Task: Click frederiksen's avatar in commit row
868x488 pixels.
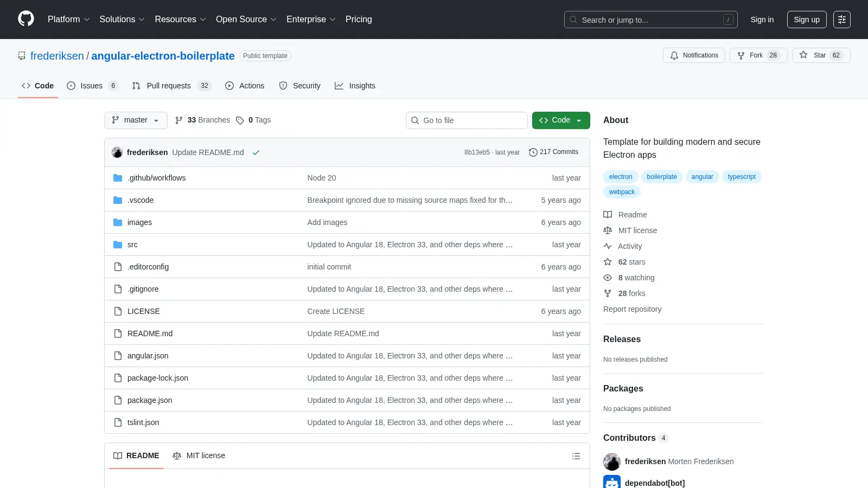Action: (117, 152)
